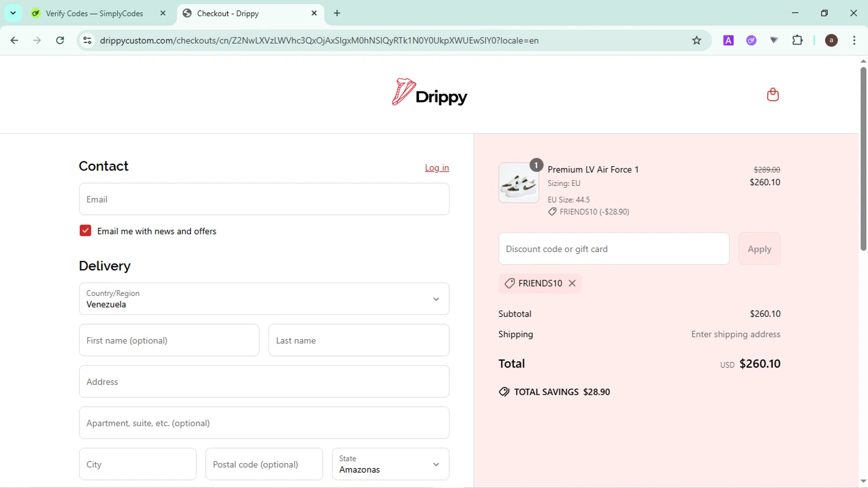Screen dimensions: 868x488
Task: Click the dark triangle extension icon
Action: click(774, 41)
